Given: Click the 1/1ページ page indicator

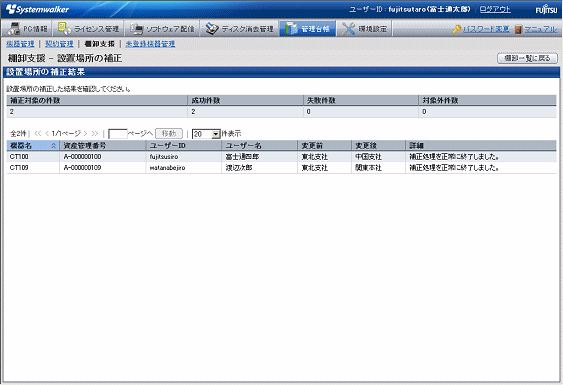Looking at the screenshot, I should click(66, 134).
